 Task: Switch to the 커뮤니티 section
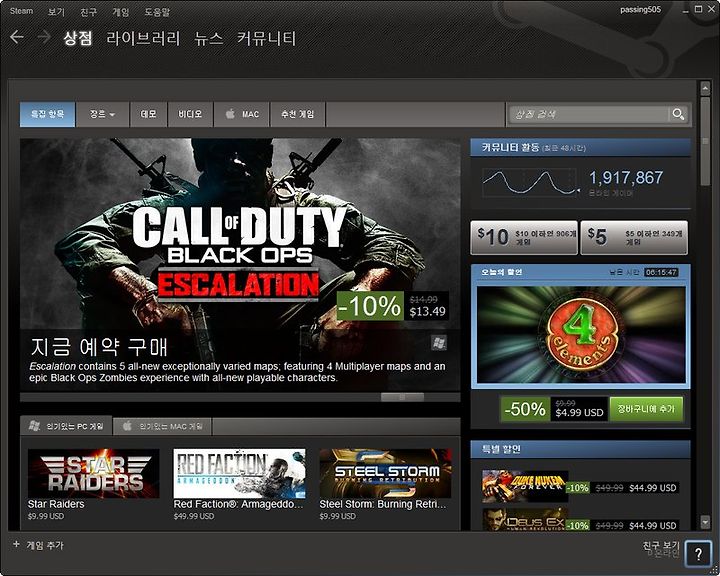[x=266, y=38]
